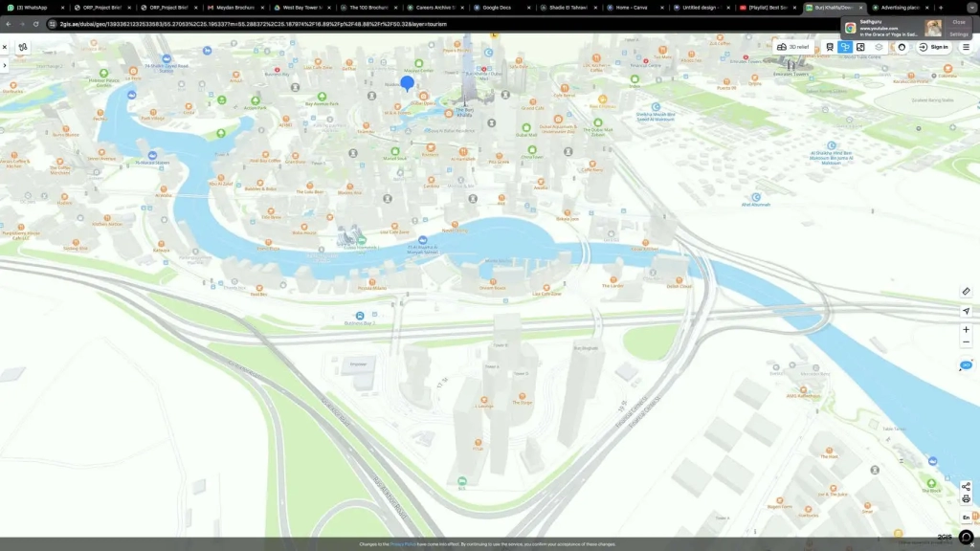Viewport: 980px width, 551px height.
Task: Open the En language selector
Action: (x=966, y=518)
